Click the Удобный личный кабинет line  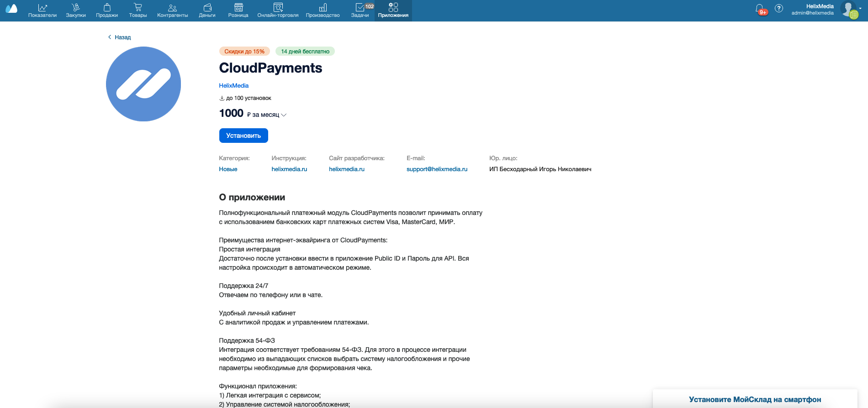coord(257,313)
